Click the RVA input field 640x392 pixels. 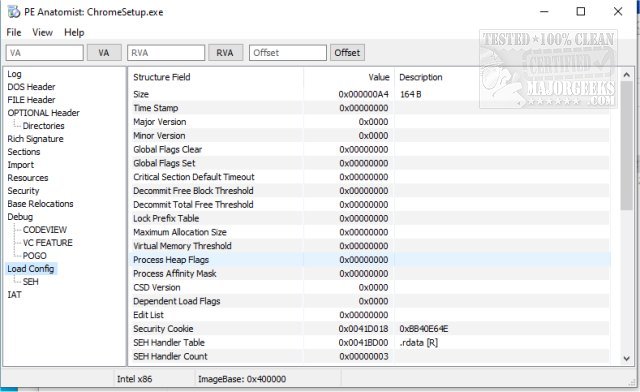166,53
